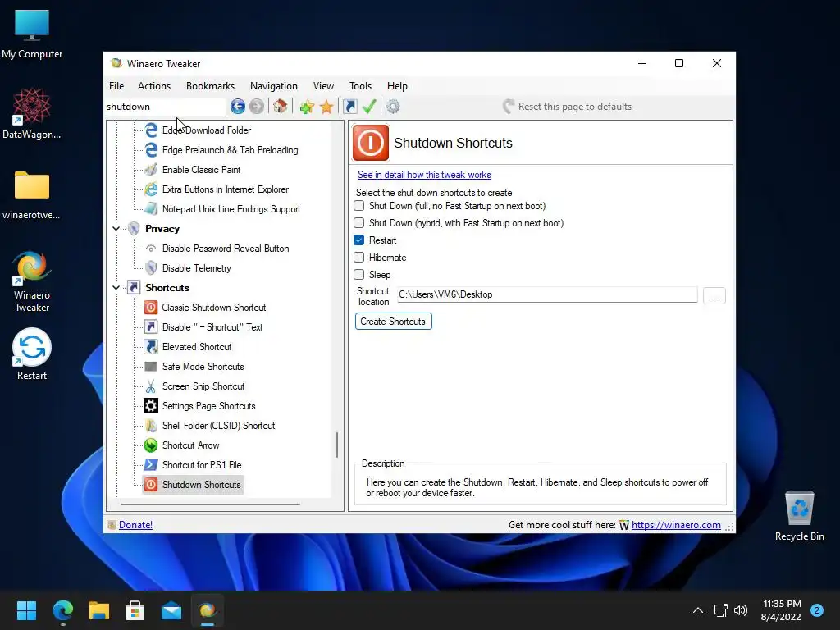Open the Help menu
The image size is (840, 630).
click(x=398, y=86)
